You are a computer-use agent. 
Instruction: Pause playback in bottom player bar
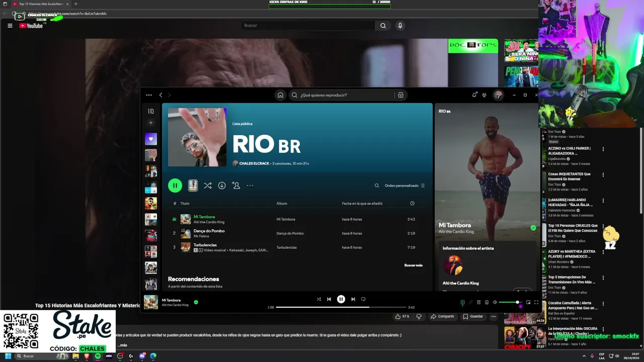[341, 299]
